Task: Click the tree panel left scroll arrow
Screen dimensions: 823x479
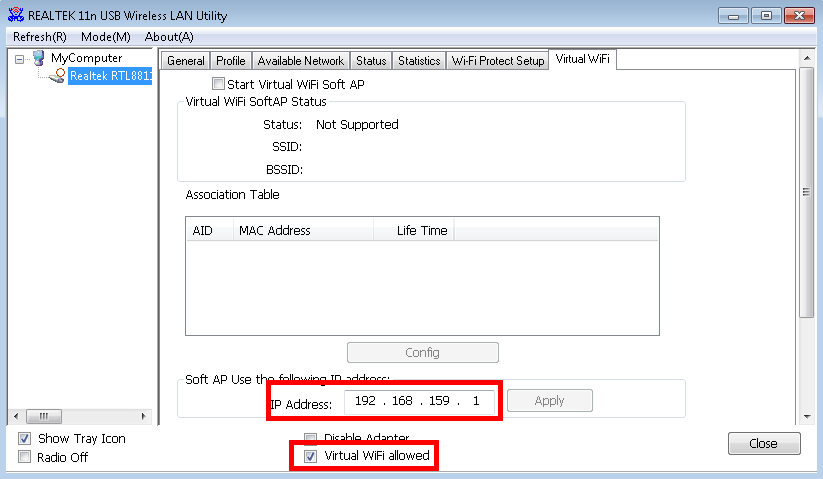Action: (16, 417)
